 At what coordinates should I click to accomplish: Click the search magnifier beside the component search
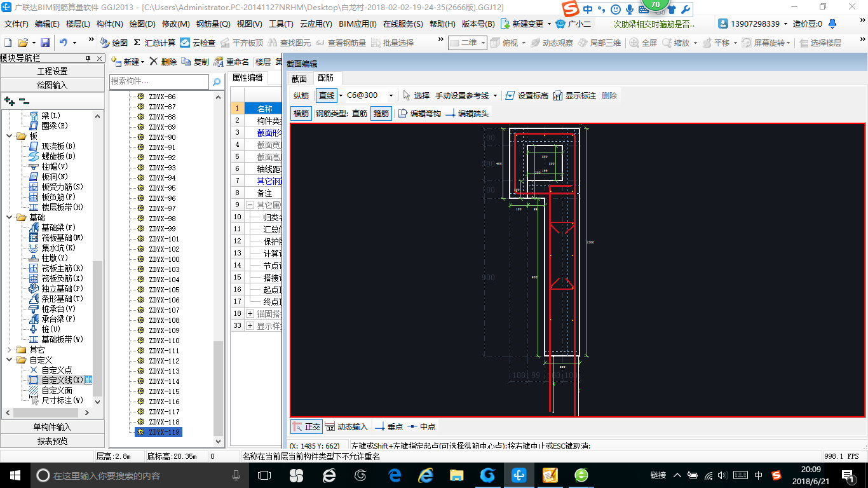[x=216, y=81]
